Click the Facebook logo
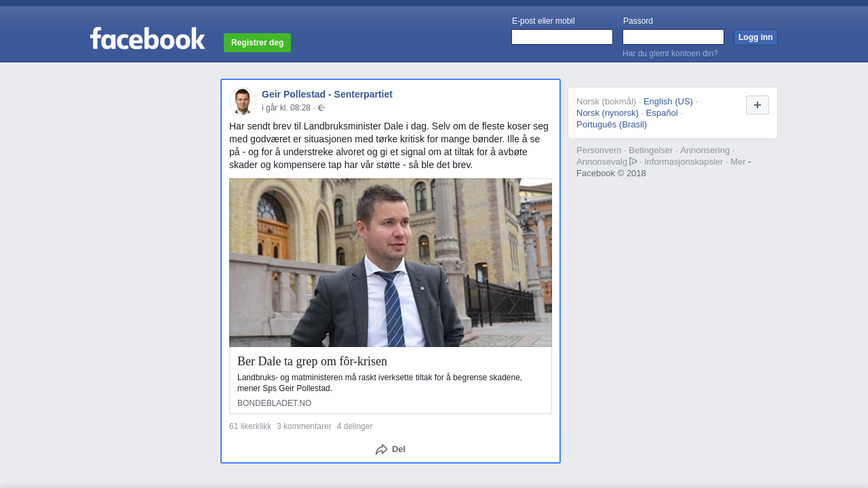 (x=147, y=39)
